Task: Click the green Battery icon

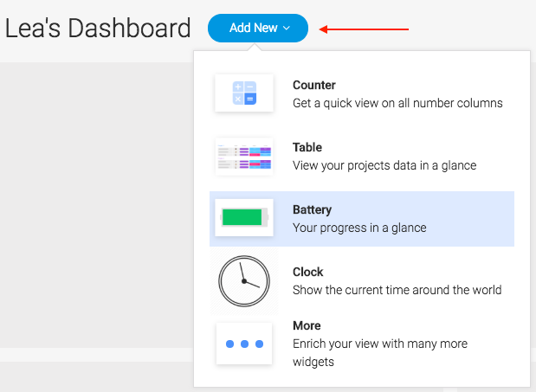Action: tap(244, 217)
